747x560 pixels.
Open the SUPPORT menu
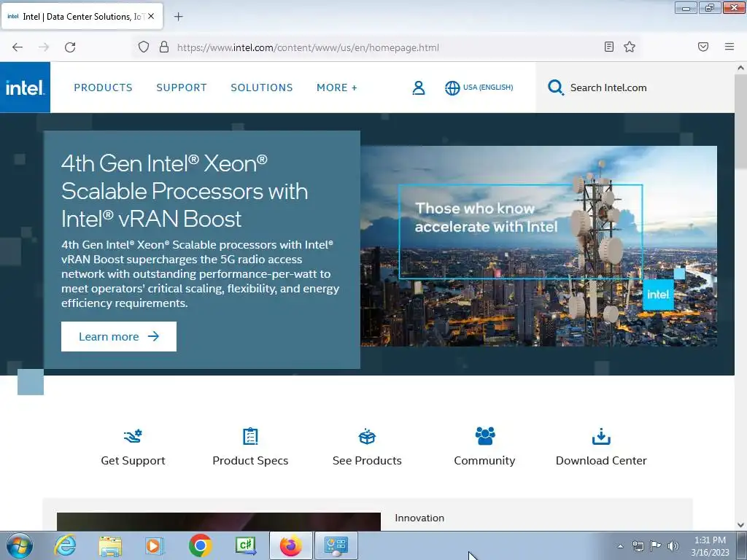point(182,87)
